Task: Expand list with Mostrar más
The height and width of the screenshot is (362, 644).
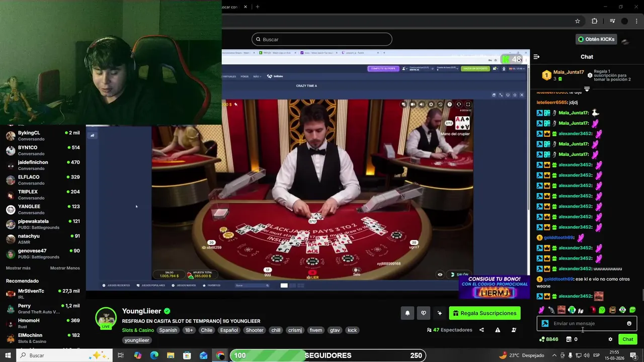Action: tap(18, 268)
